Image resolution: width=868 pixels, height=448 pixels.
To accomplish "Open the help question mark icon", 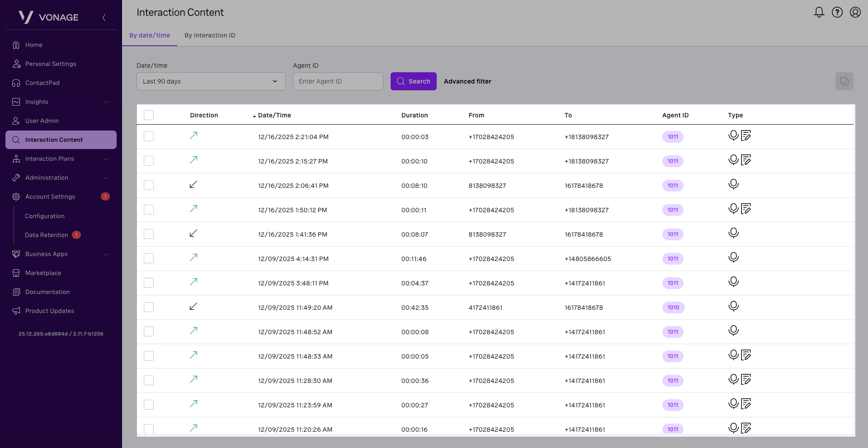I will pyautogui.click(x=837, y=12).
